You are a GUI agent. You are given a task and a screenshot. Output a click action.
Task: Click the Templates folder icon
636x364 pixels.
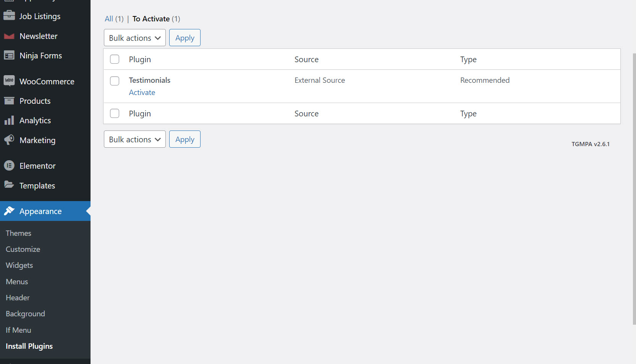pos(9,185)
